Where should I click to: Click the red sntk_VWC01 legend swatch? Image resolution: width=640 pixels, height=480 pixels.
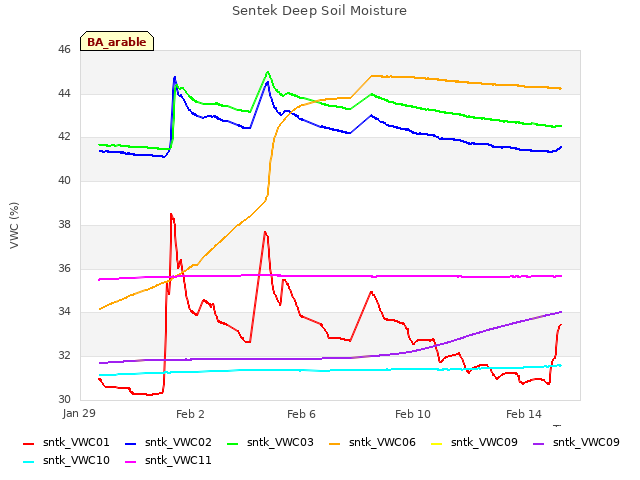(x=29, y=444)
